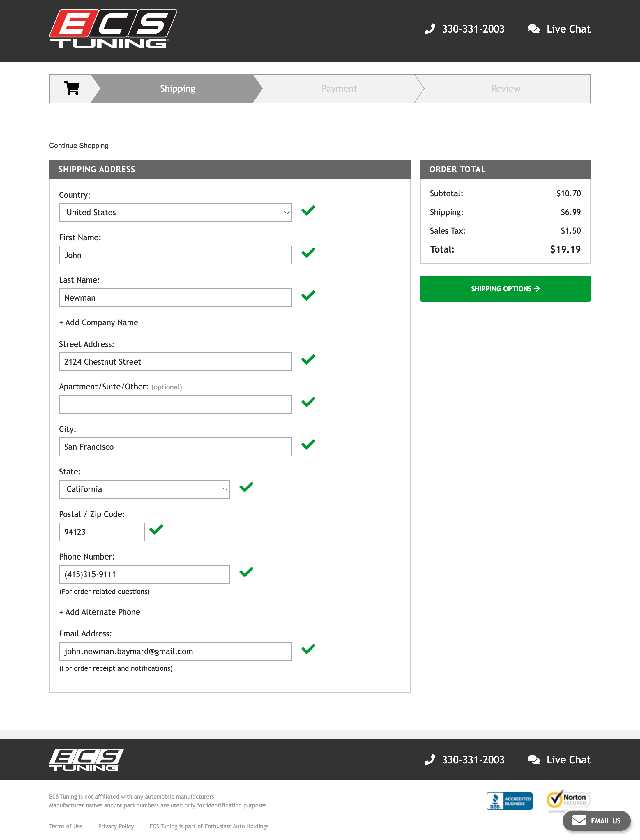Click the Email Us envelope button
Screen dimensions: 640x840
tap(596, 820)
